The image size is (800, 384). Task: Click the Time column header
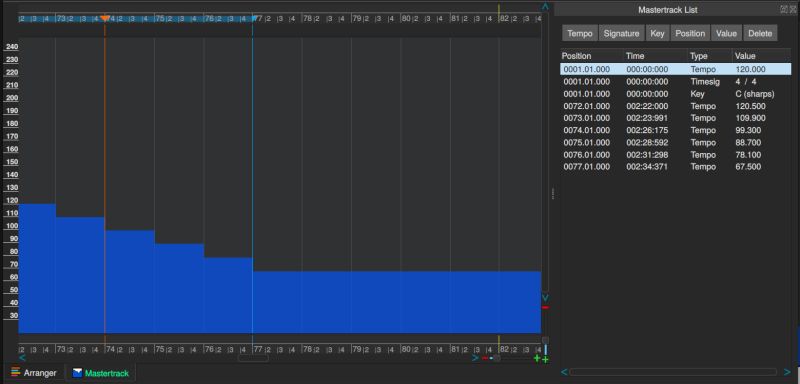click(656, 56)
